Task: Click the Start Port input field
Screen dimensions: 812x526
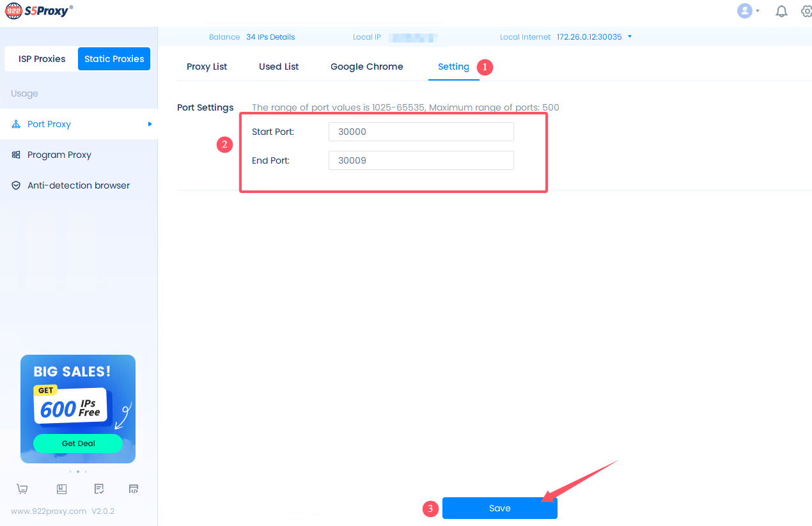Action: coord(421,132)
